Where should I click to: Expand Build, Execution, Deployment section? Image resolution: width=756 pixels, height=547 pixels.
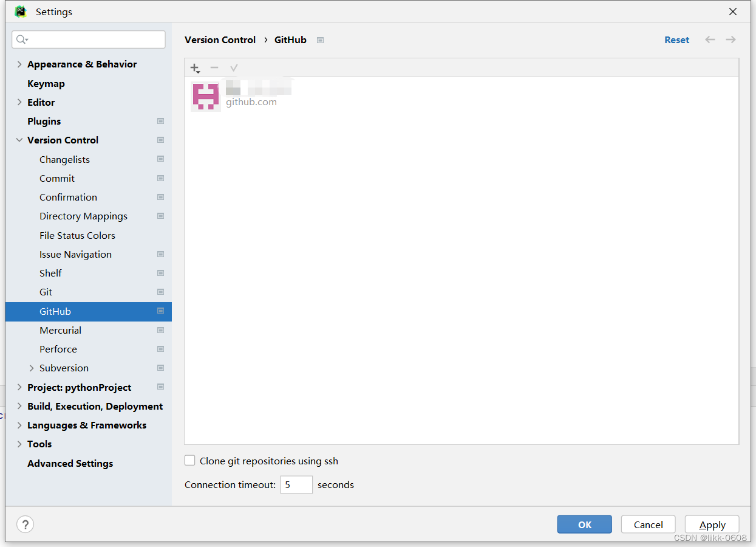19,406
